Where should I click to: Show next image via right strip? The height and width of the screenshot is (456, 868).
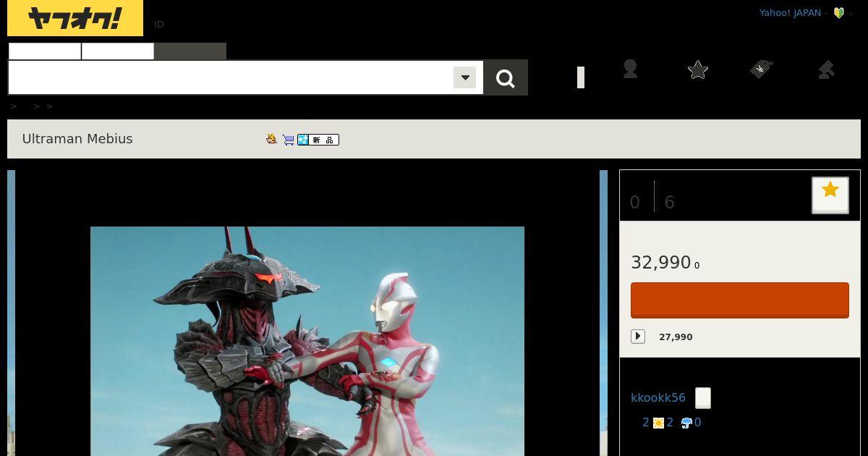(603, 313)
